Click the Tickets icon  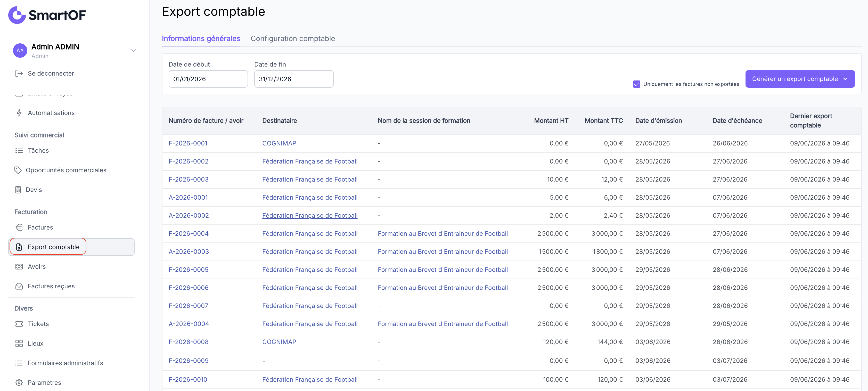(x=19, y=324)
